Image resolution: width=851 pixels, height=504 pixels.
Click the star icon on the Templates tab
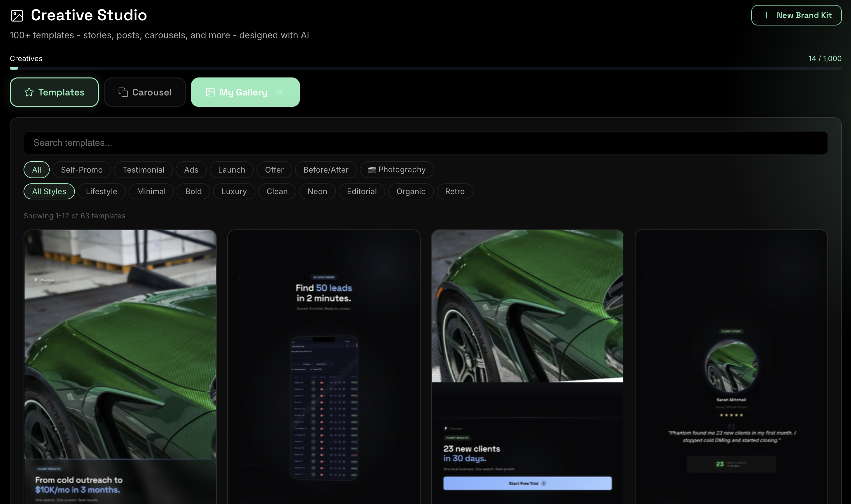29,92
